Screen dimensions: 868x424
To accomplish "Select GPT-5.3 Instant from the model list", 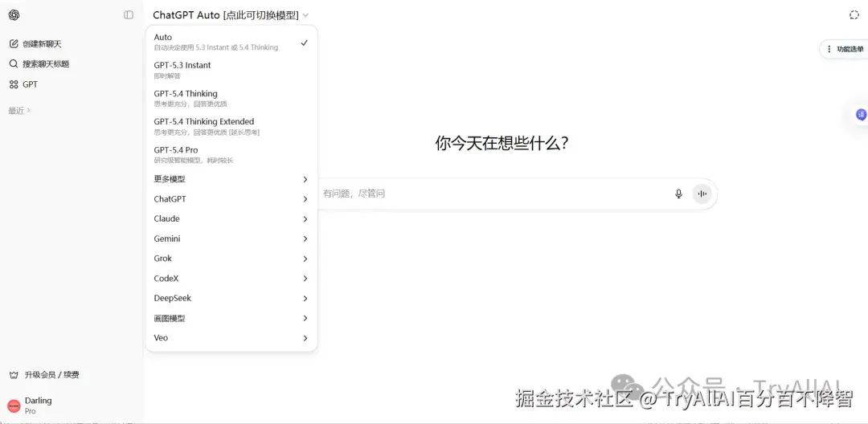I will pyautogui.click(x=231, y=70).
